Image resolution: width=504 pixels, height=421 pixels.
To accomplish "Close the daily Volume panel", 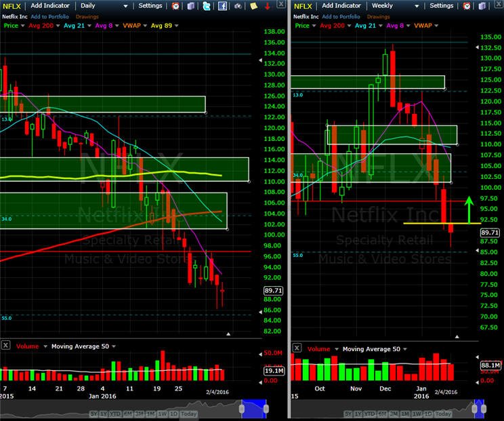I will click(5, 346).
